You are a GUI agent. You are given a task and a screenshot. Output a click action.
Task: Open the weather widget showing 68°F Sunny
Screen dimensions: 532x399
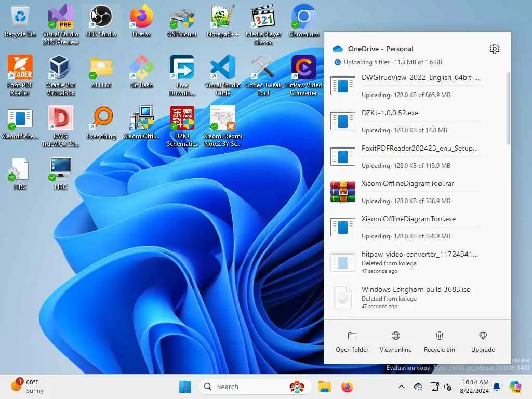coord(28,386)
